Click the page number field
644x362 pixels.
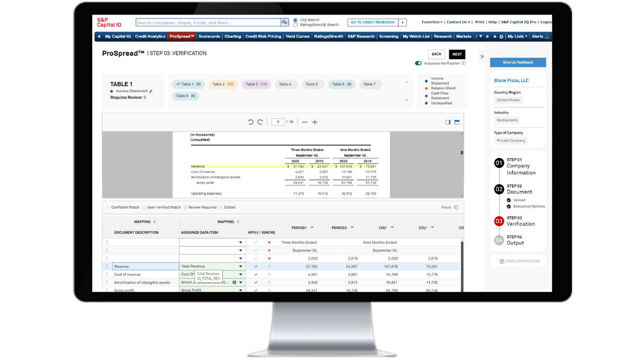[278, 122]
